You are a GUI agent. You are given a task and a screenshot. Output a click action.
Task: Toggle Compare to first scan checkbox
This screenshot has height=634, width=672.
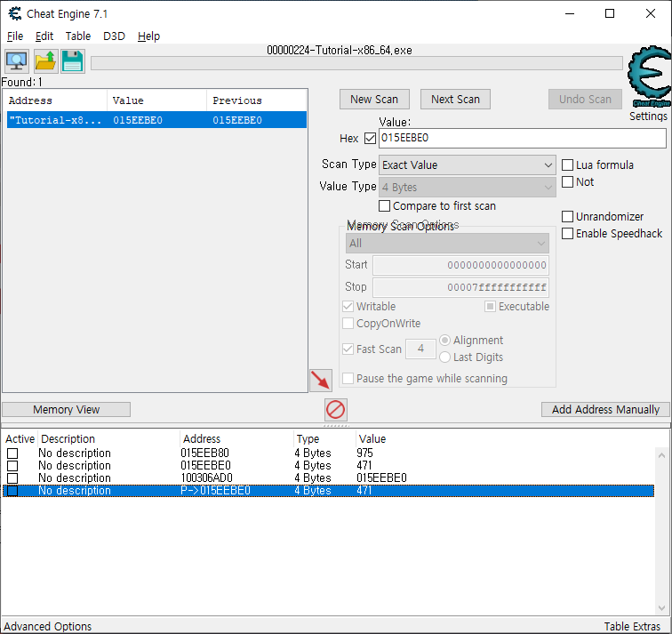[384, 206]
